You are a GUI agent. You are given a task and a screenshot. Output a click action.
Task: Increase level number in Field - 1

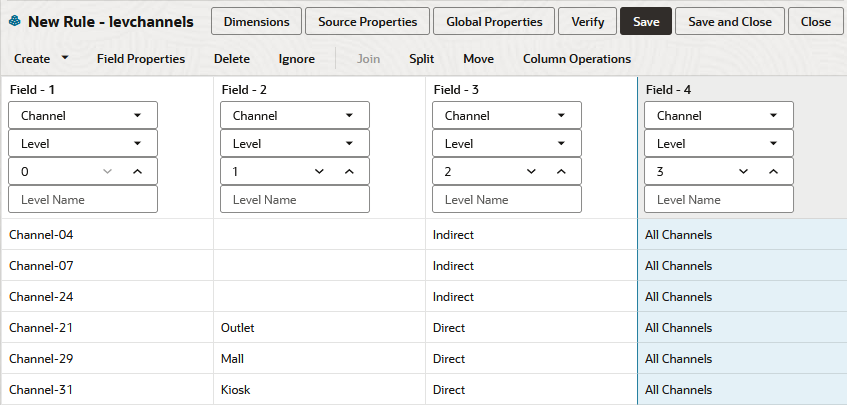137,172
